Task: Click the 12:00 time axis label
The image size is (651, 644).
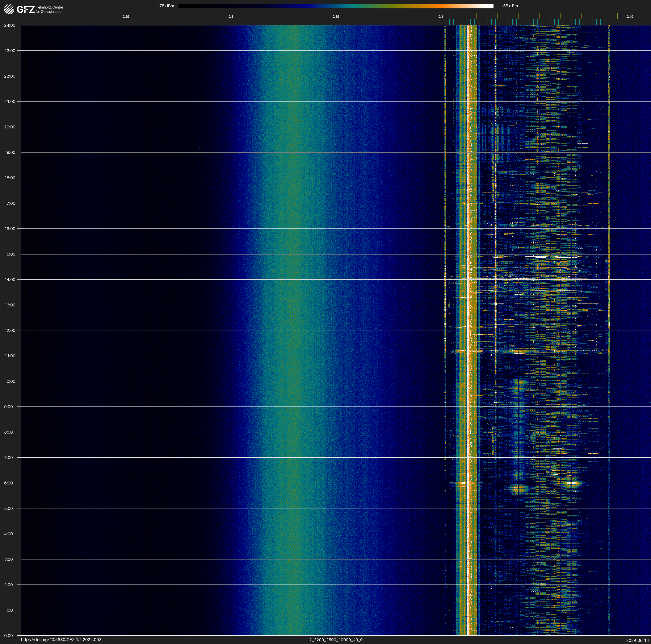Action: point(10,330)
